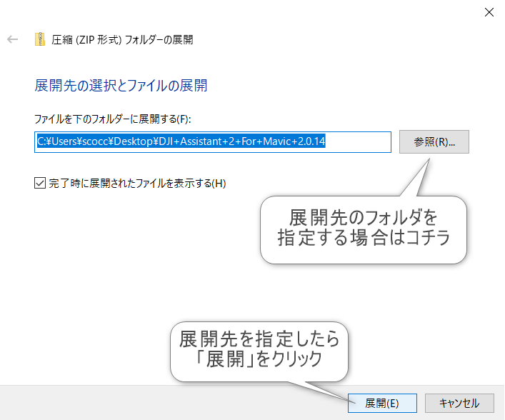Click the 完了時に展開されたファイルを表示する(H) label text
505x420 pixels.
point(137,183)
